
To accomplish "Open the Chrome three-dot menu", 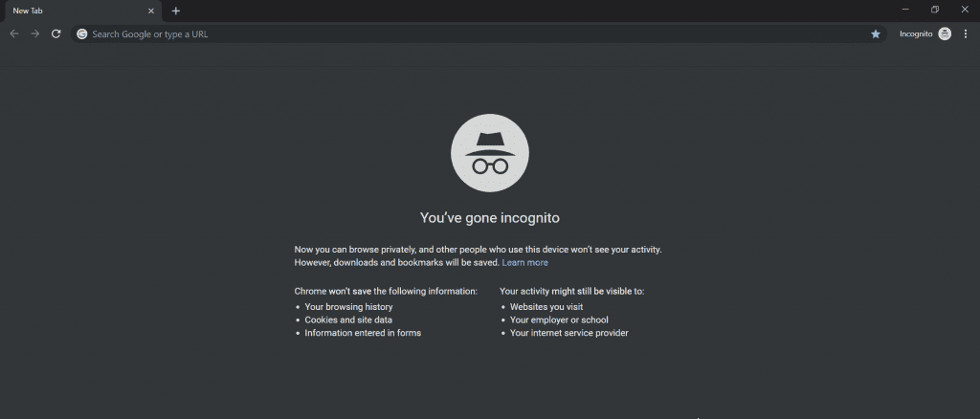I will coord(966,33).
